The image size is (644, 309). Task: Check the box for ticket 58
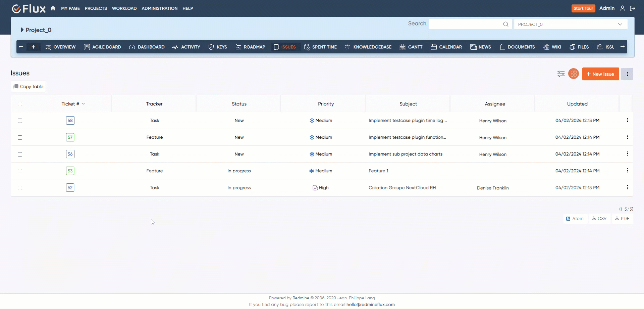[20, 121]
